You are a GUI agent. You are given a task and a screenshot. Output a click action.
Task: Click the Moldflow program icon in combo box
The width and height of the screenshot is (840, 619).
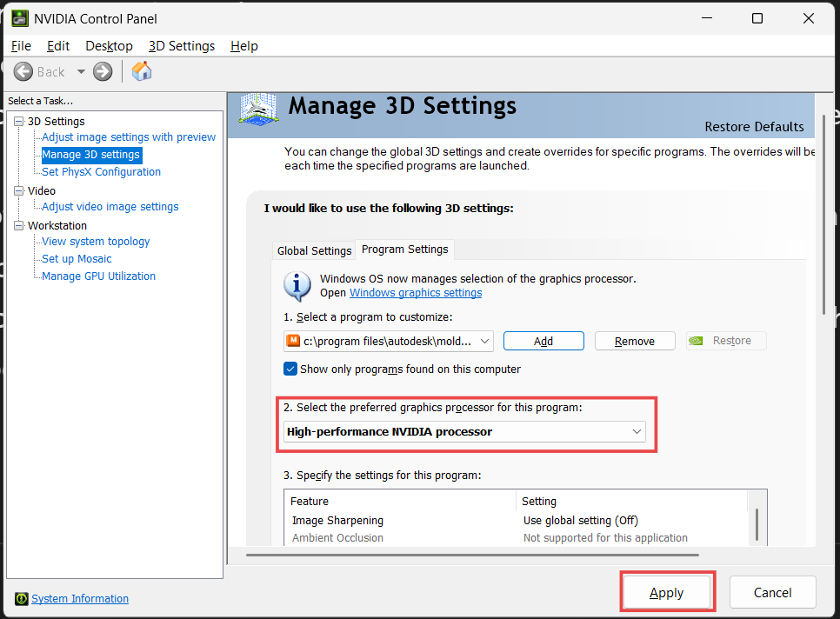click(x=293, y=341)
